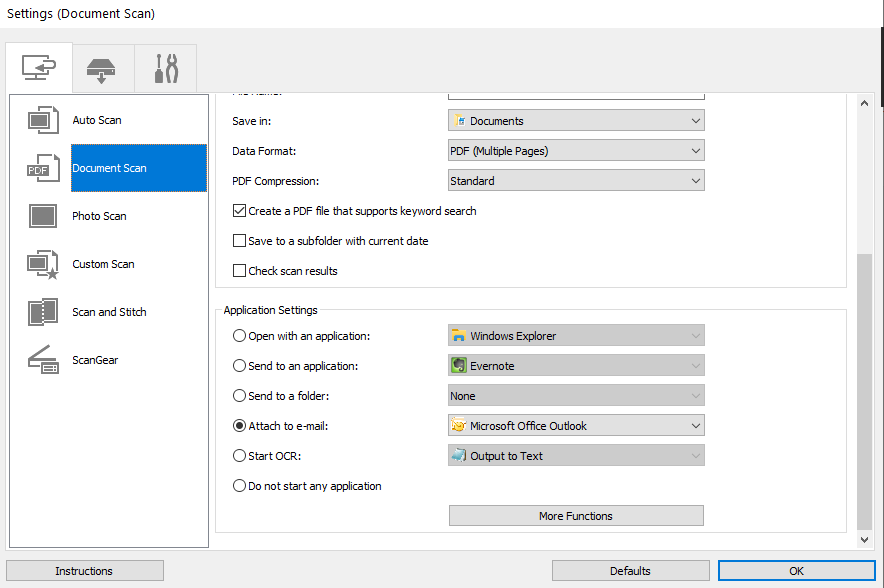Click the scrollbar up arrow
Viewport: 884px width, 588px height.
pos(864,103)
